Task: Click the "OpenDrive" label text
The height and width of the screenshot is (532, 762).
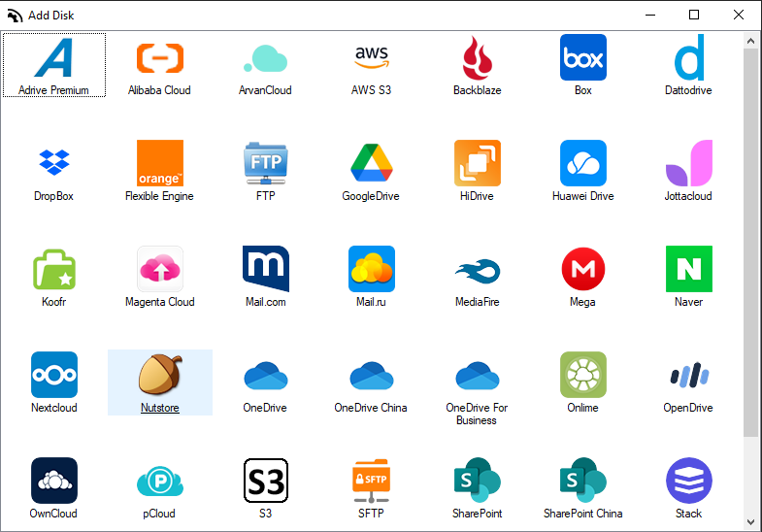Action: pos(688,408)
